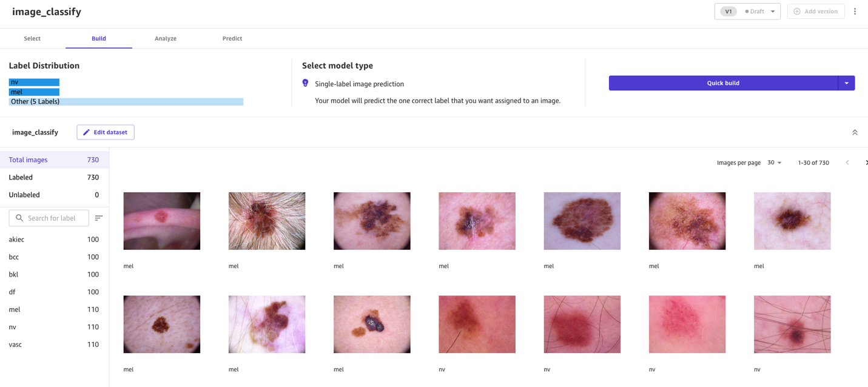Click the Edit dataset button
Image resolution: width=868 pixels, height=387 pixels.
[106, 132]
